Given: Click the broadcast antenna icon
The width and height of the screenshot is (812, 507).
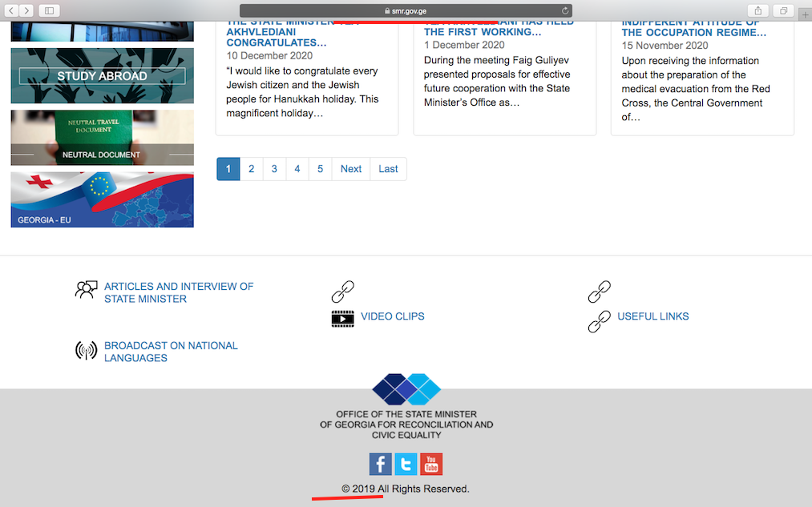Looking at the screenshot, I should pyautogui.click(x=86, y=351).
